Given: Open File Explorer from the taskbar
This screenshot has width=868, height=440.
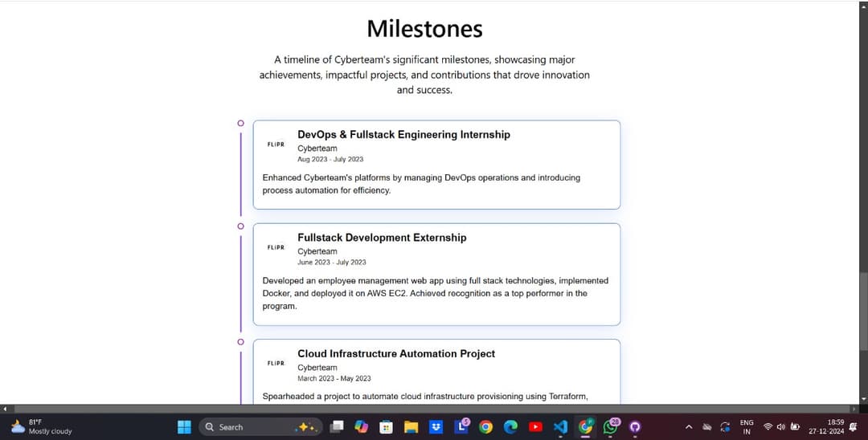Looking at the screenshot, I should pos(411,427).
